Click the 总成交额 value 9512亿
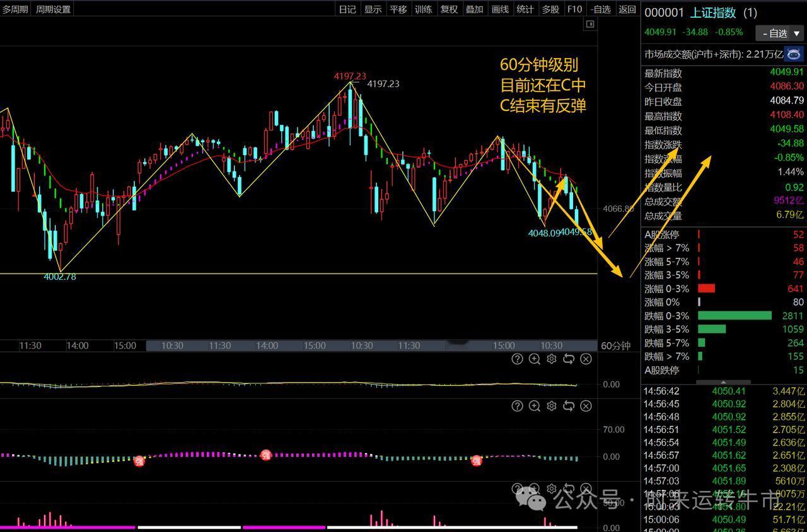This screenshot has height=532, width=807. [x=789, y=201]
